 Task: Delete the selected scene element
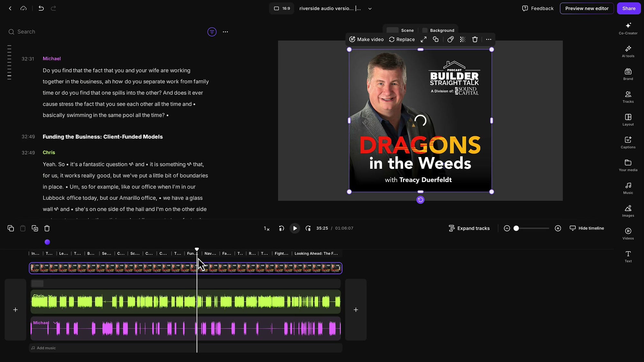pyautogui.click(x=475, y=39)
